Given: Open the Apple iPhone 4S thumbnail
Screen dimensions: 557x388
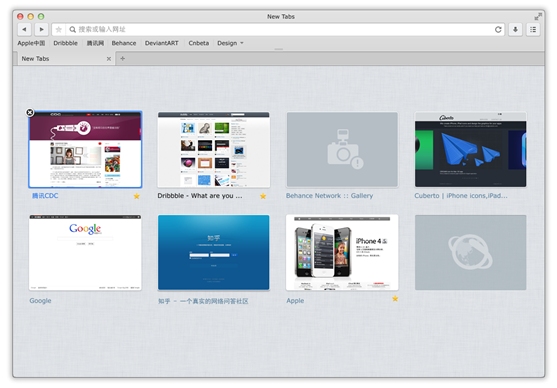Looking at the screenshot, I should (342, 253).
